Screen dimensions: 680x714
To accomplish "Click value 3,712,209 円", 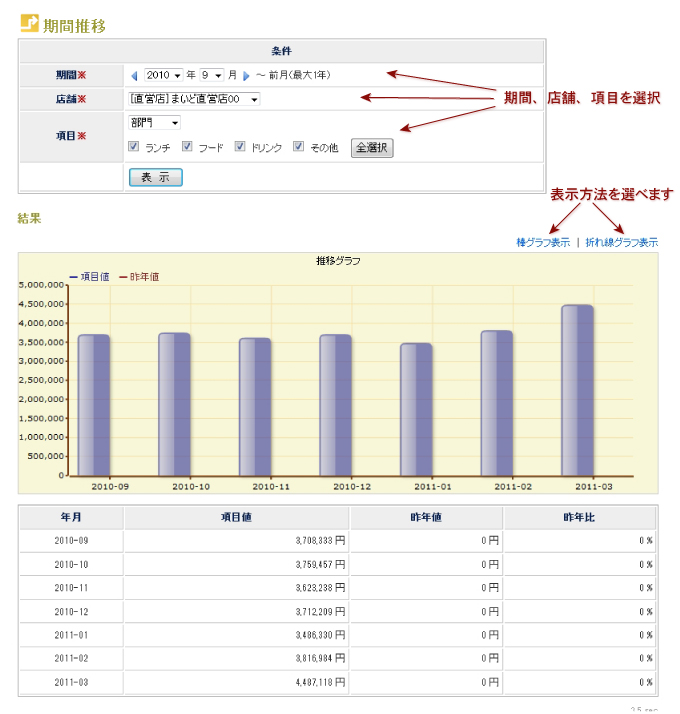I will click(x=320, y=612).
